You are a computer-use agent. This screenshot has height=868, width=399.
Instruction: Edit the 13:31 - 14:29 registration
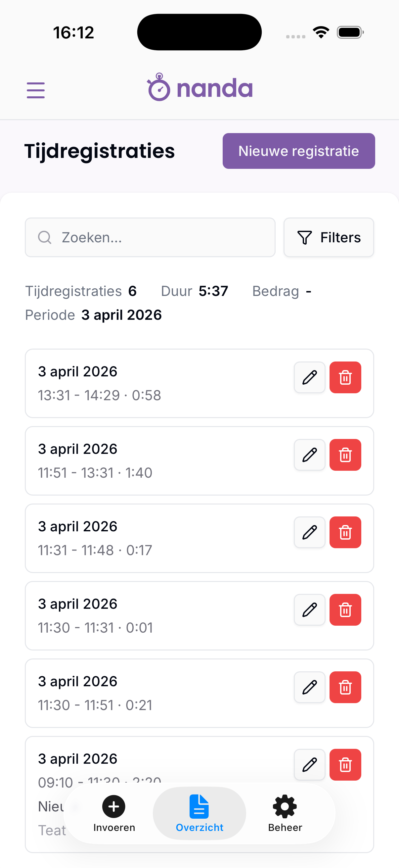coord(309,377)
